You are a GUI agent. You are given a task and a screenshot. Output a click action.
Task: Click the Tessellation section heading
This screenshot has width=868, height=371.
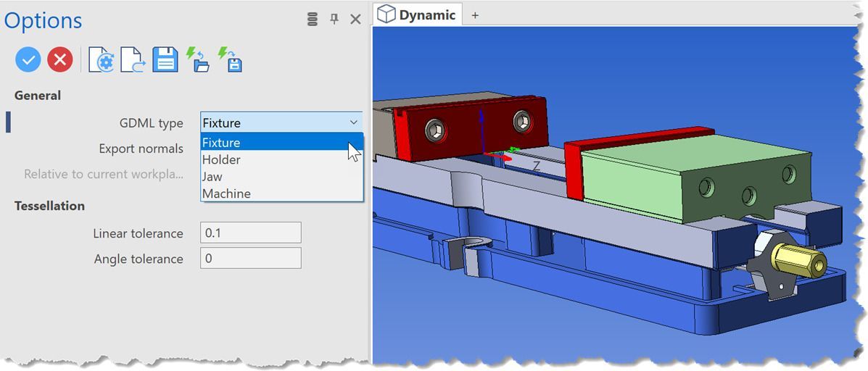coord(50,206)
